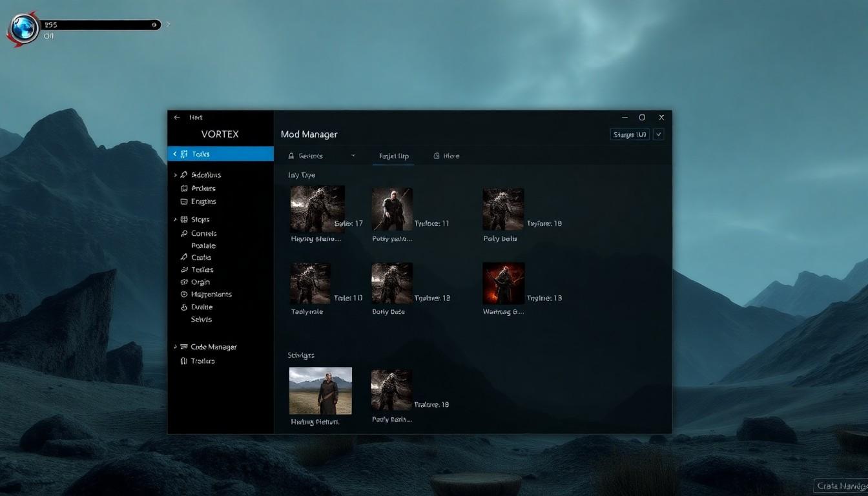Click the Trodters icon at sidebar bottom

click(x=184, y=361)
